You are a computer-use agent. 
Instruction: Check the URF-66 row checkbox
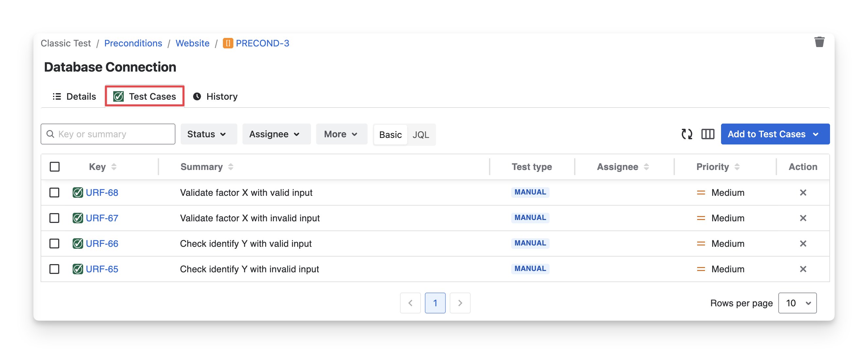tap(54, 243)
